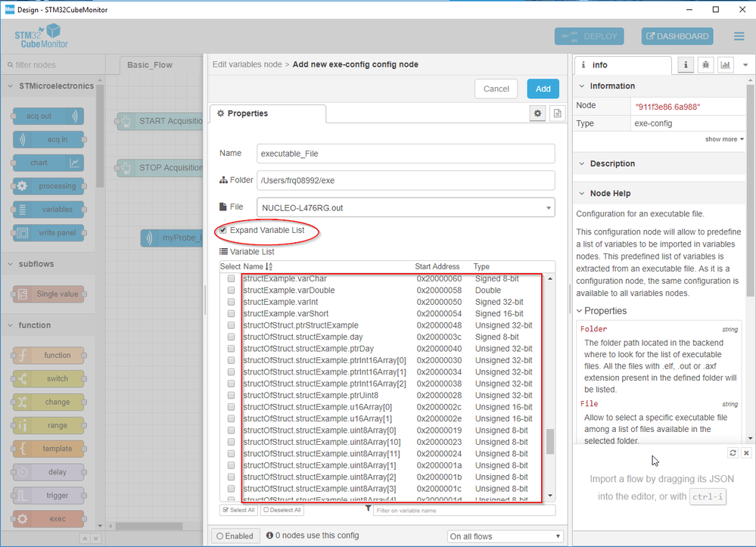Select the range palette node

coord(48,425)
